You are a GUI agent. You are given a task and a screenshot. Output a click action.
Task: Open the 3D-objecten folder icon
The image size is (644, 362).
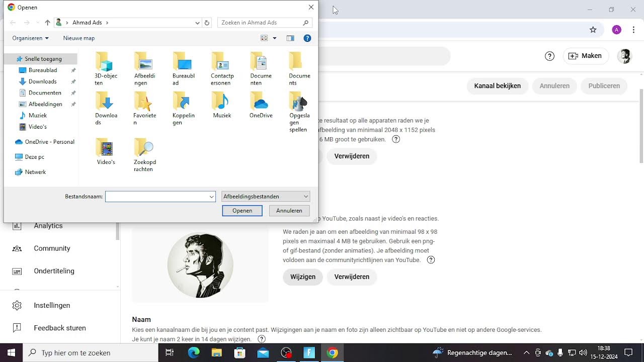point(106,61)
